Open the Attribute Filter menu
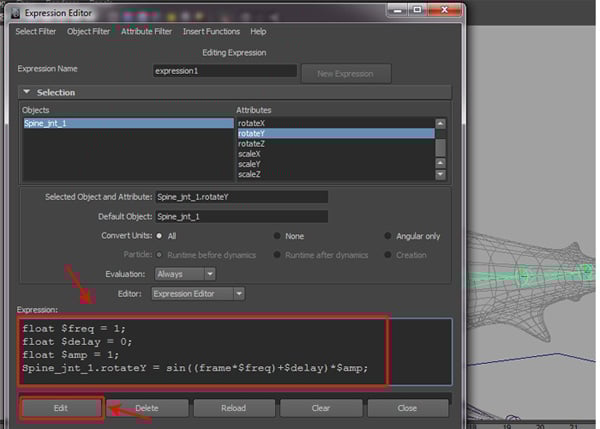The width and height of the screenshot is (600, 429). click(146, 31)
